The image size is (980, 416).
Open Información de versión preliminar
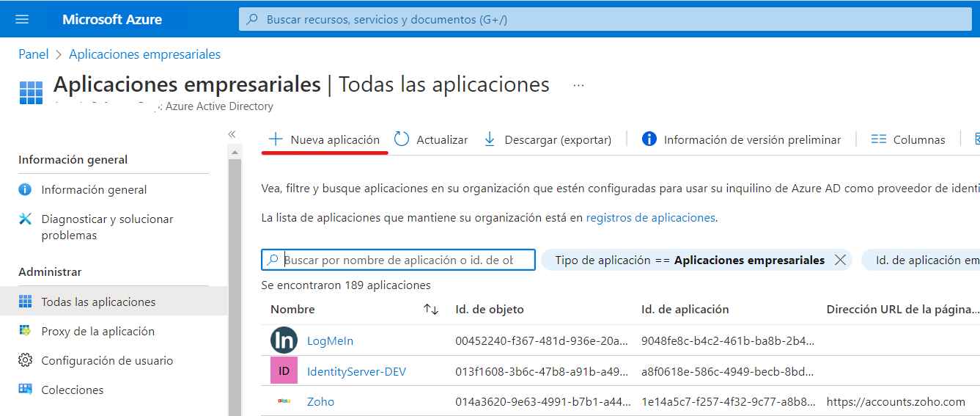(741, 139)
